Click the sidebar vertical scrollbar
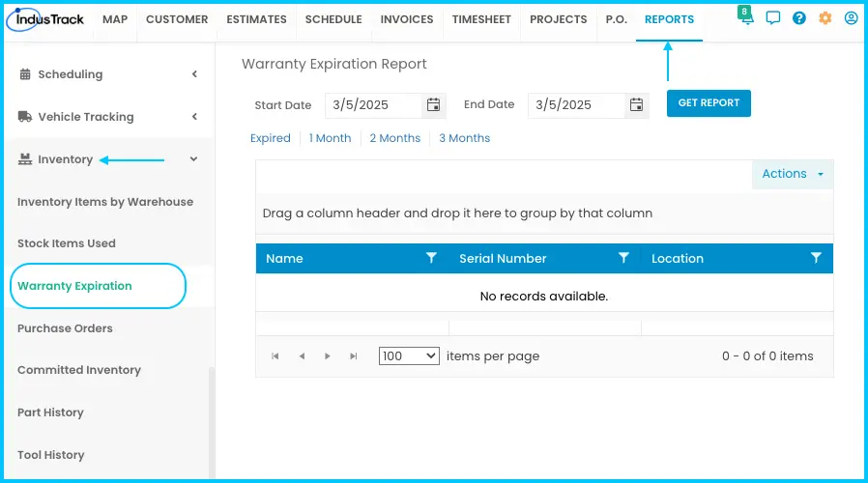Viewport: 868px width, 483px height. (x=212, y=423)
